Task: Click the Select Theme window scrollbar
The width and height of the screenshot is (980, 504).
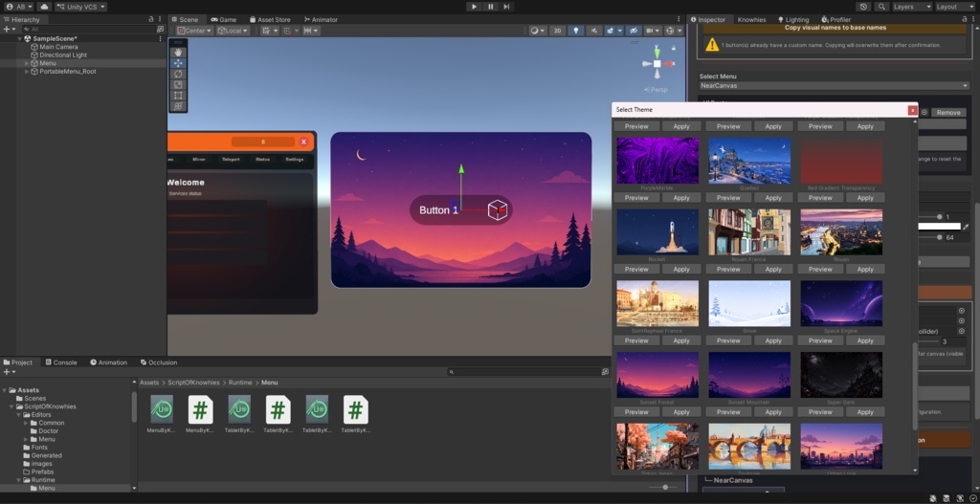Action: click(x=915, y=386)
